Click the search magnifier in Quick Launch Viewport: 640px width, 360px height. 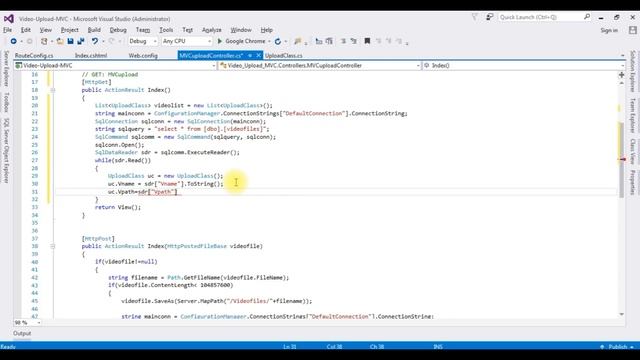(587, 17)
